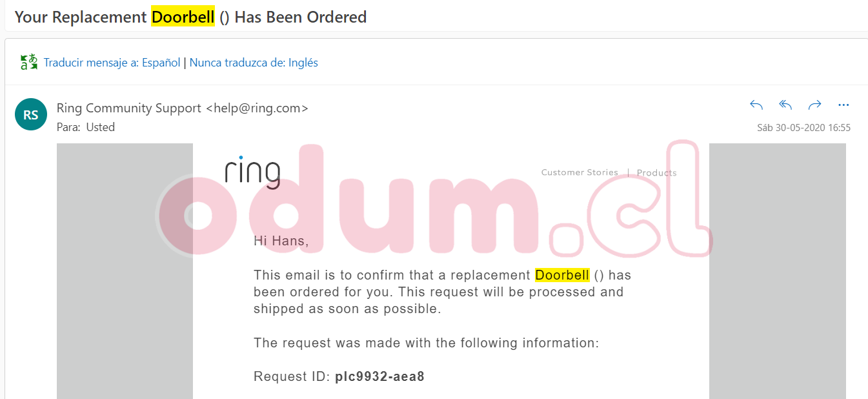
Task: Click the email subject title
Action: click(x=190, y=17)
